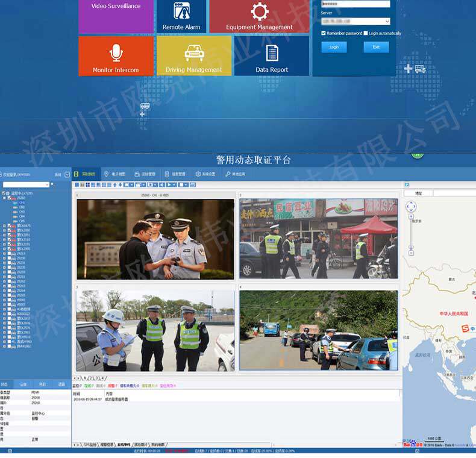
Task: Click the icon at the left of the bottom status bar
Action: pyautogui.click(x=10, y=451)
